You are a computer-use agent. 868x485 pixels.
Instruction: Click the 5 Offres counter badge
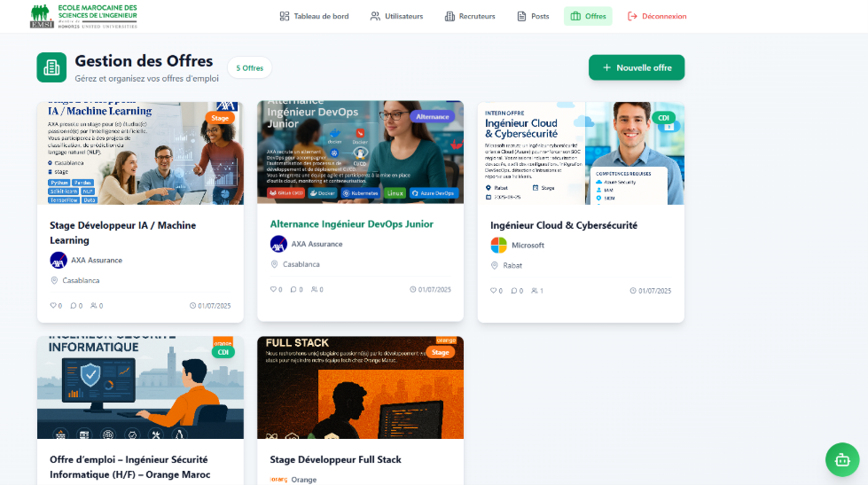[250, 68]
